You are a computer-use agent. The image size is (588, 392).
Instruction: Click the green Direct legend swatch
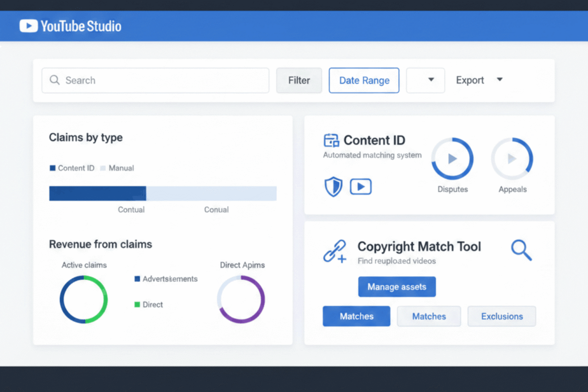(x=137, y=304)
